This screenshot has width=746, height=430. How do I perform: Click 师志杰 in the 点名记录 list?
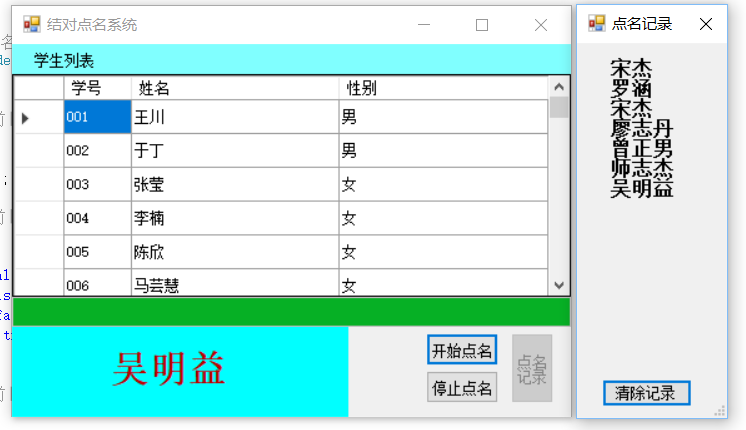(642, 168)
